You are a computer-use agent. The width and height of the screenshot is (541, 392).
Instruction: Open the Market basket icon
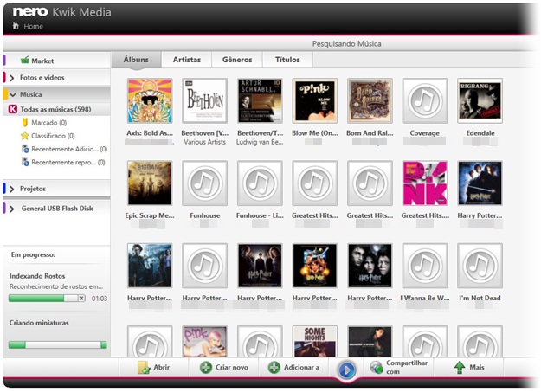[25, 61]
